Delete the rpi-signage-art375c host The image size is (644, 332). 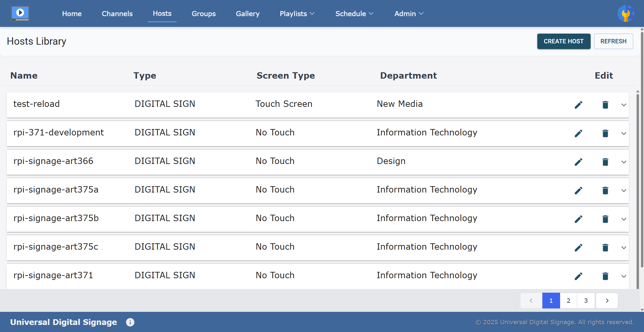pyautogui.click(x=605, y=248)
